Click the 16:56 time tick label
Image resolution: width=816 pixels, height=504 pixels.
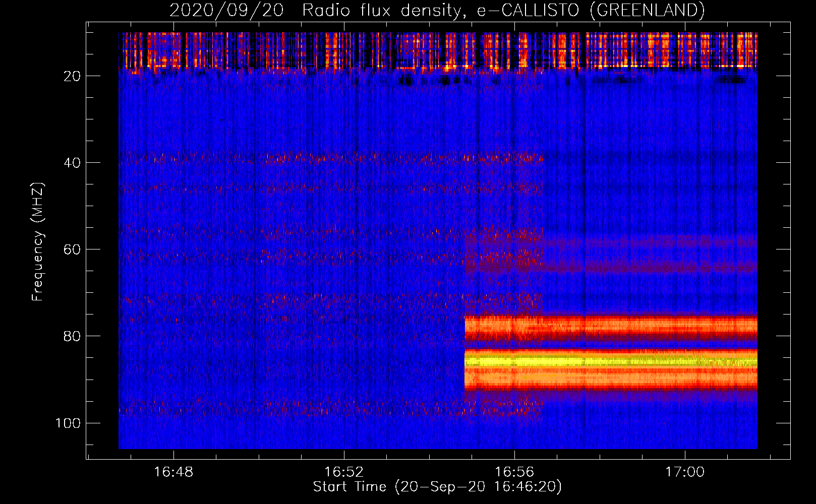[514, 472]
